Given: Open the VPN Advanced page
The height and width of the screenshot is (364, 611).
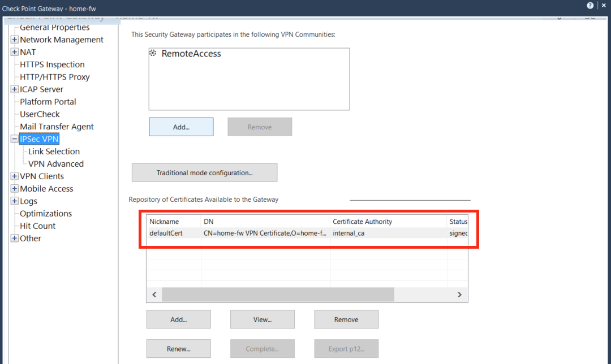Looking at the screenshot, I should (55, 163).
